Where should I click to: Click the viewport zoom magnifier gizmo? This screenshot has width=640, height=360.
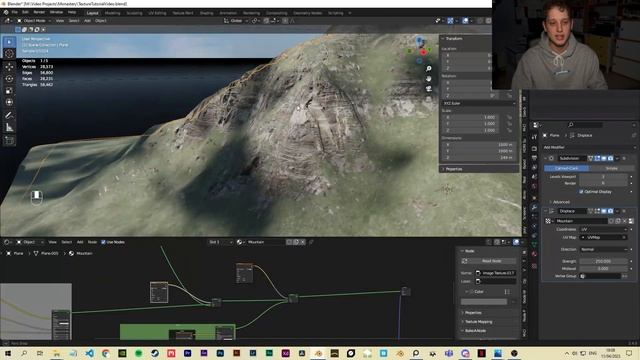tap(429, 69)
